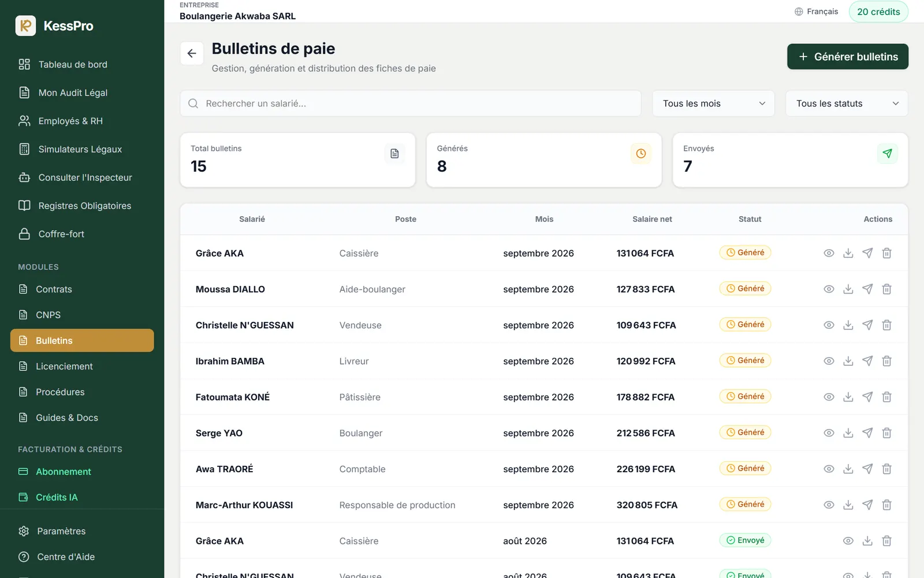
Task: View Grâce AKA septembre 2026 bulletin
Action: coord(829,253)
